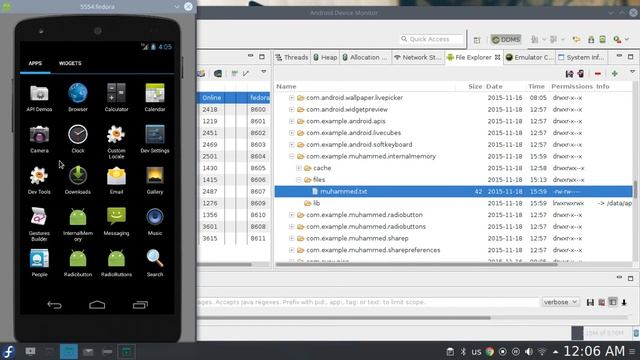The height and width of the screenshot is (360, 640).
Task: Open Gestures Builder app
Action: tap(39, 224)
